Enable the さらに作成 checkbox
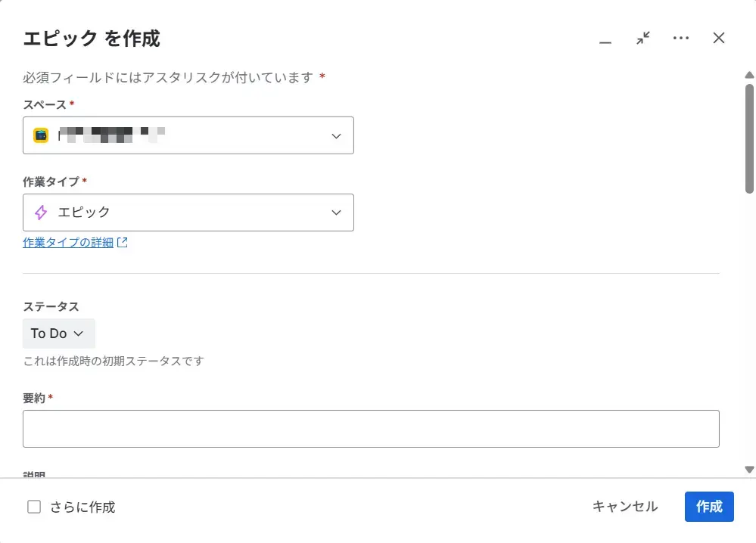 click(33, 507)
